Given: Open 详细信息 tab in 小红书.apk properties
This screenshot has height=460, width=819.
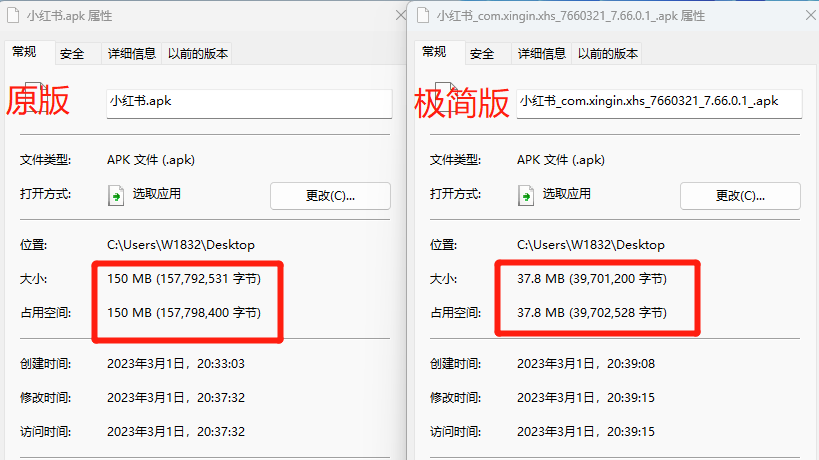Looking at the screenshot, I should (132, 54).
